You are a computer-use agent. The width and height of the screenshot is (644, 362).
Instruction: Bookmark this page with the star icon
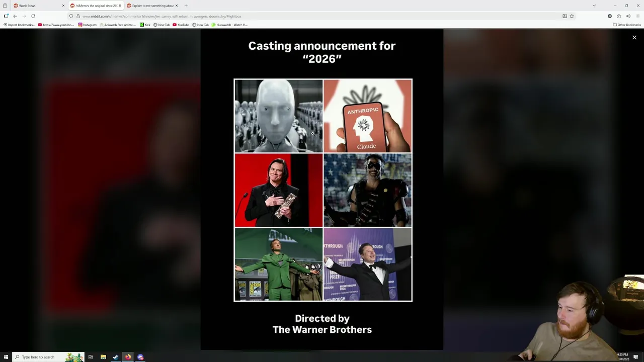click(572, 16)
